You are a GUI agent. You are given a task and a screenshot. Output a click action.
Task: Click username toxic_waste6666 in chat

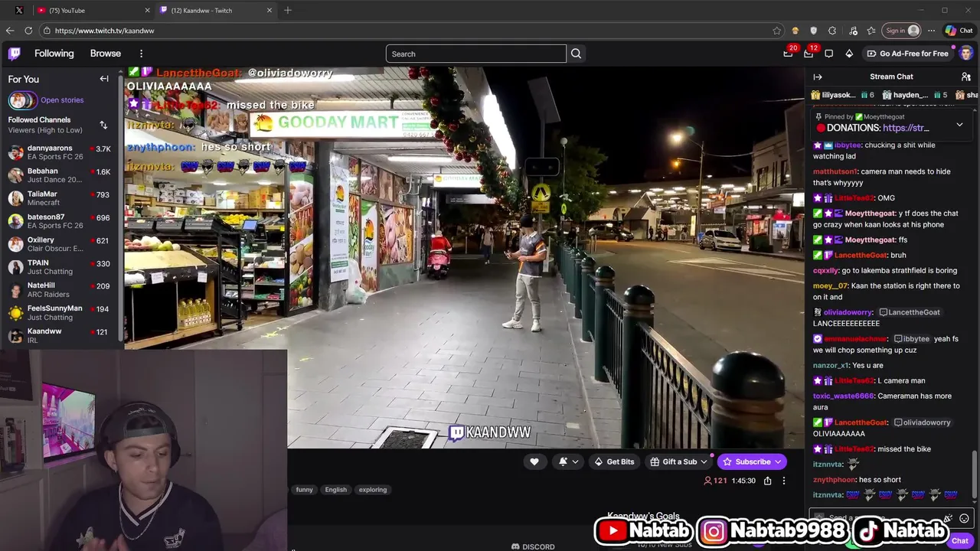[x=843, y=396]
